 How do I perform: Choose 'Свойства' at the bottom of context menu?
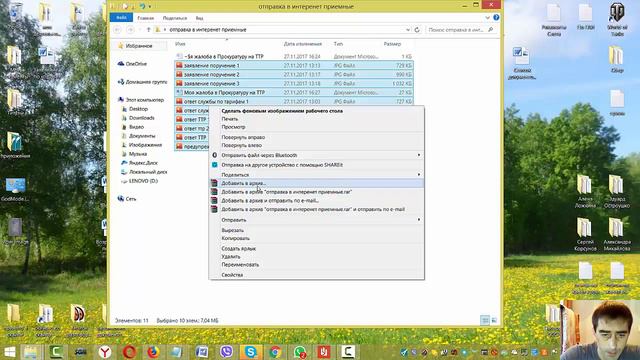(316, 275)
